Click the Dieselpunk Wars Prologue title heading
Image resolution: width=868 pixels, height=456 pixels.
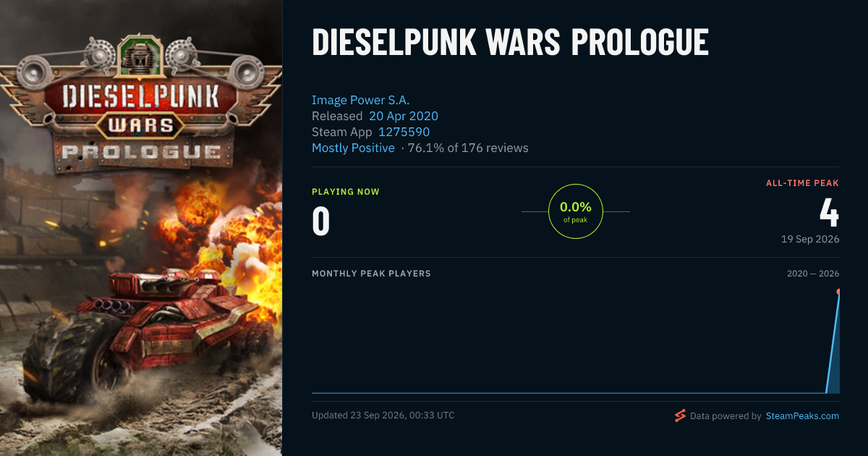tap(510, 43)
